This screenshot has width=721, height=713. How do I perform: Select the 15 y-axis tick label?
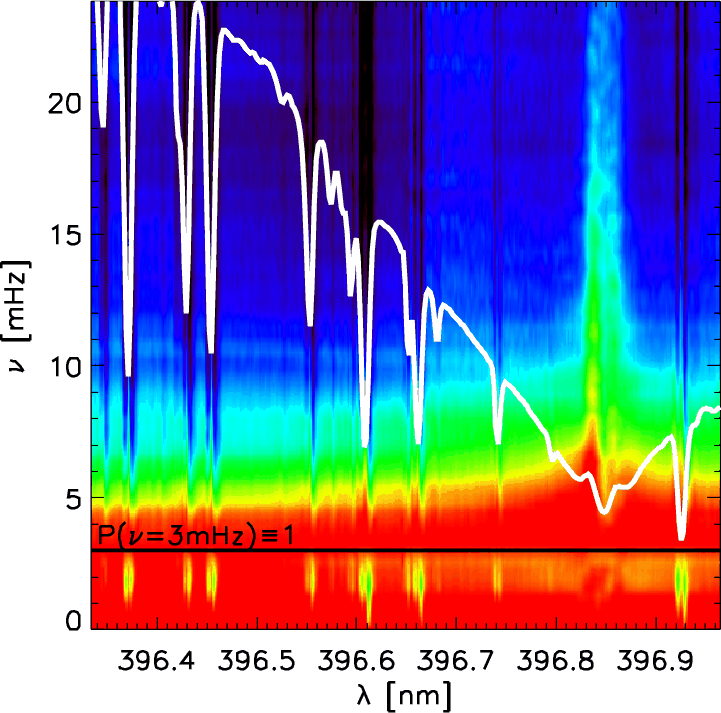[65, 235]
